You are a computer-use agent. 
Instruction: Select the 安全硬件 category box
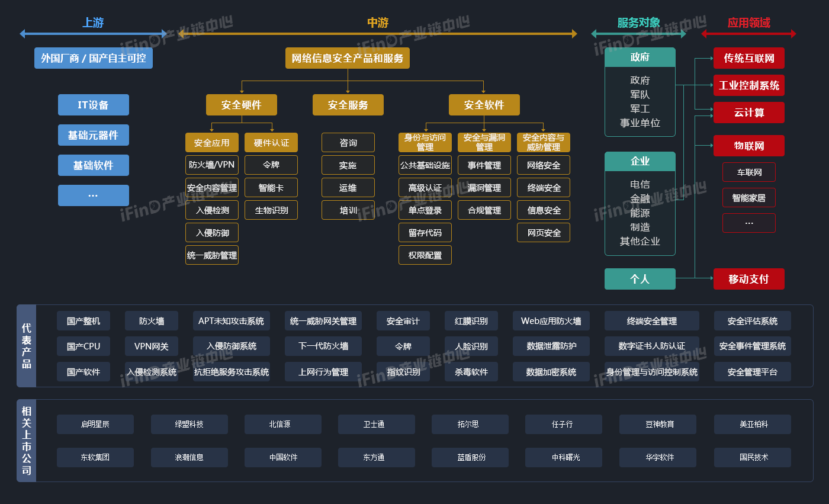click(241, 104)
